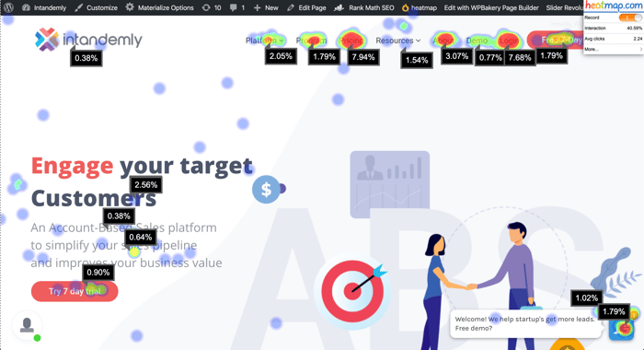This screenshot has width=644, height=350.
Task: Click the intandemly logo
Action: (88, 40)
